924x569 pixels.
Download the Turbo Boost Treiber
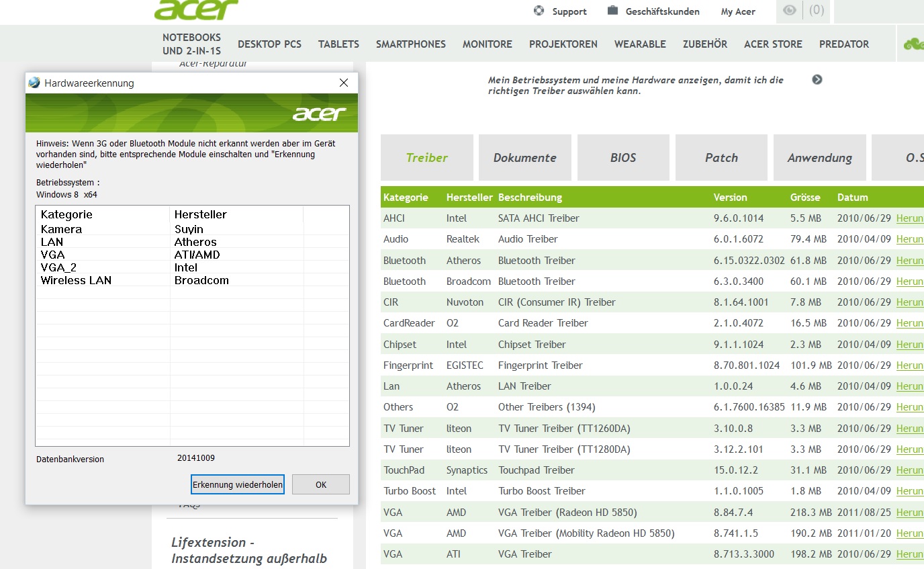coord(910,491)
